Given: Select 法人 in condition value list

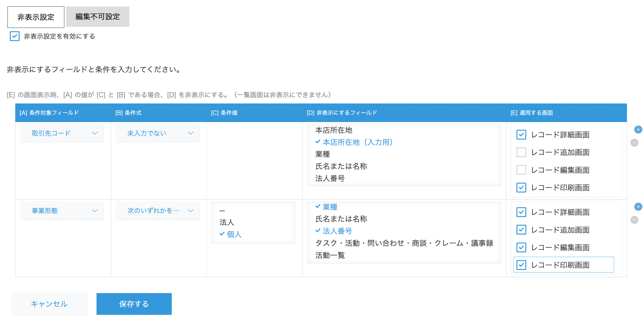Looking at the screenshot, I should coord(227,222).
